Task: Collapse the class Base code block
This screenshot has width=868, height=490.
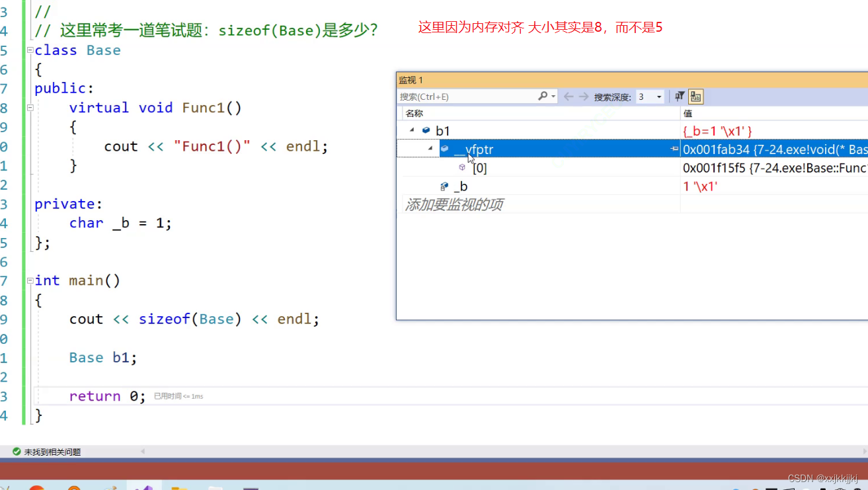Action: (x=30, y=50)
